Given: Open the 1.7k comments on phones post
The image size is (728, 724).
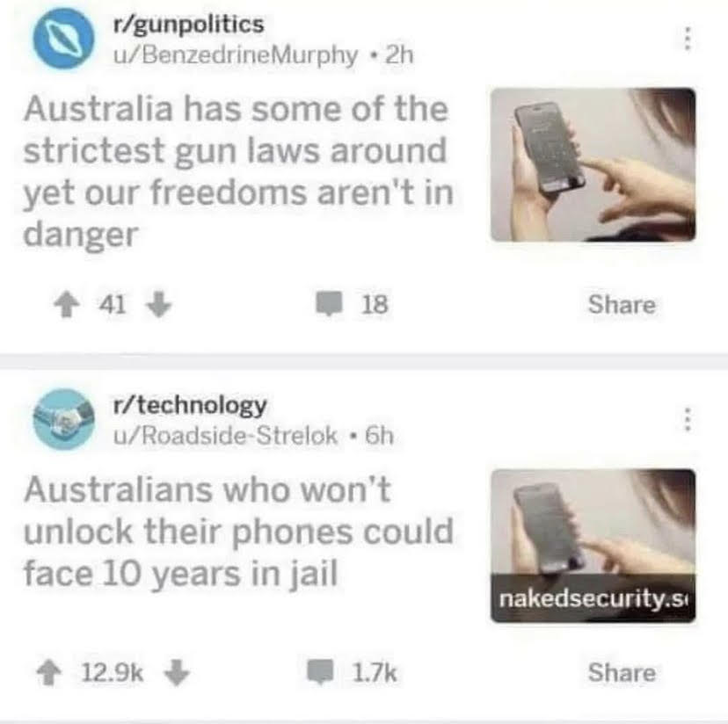Looking at the screenshot, I should pos(352,672).
